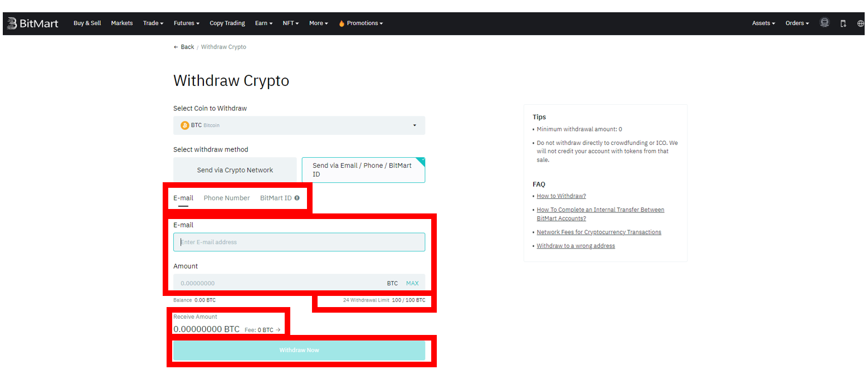
Task: Go back using the Back link
Action: pos(184,47)
